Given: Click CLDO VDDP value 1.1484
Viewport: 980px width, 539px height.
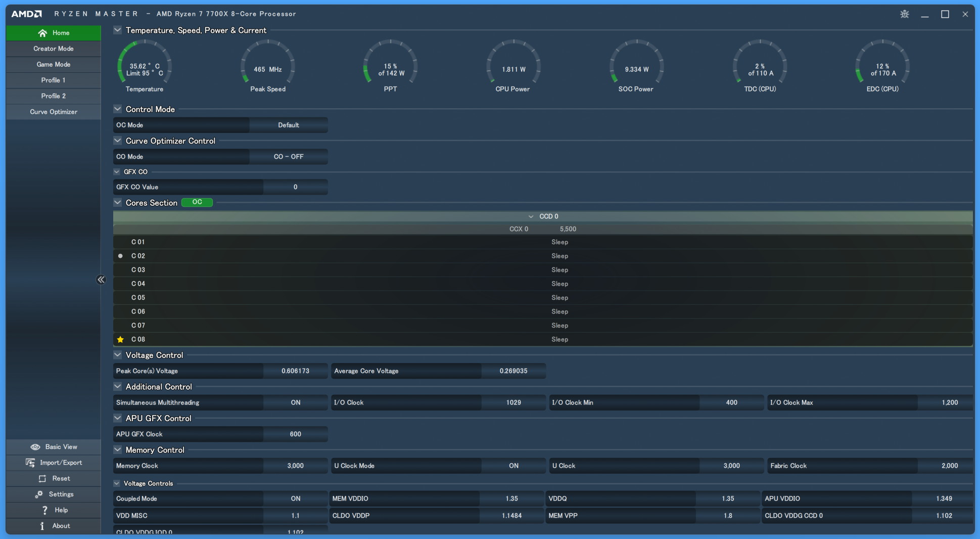Looking at the screenshot, I should tap(511, 516).
